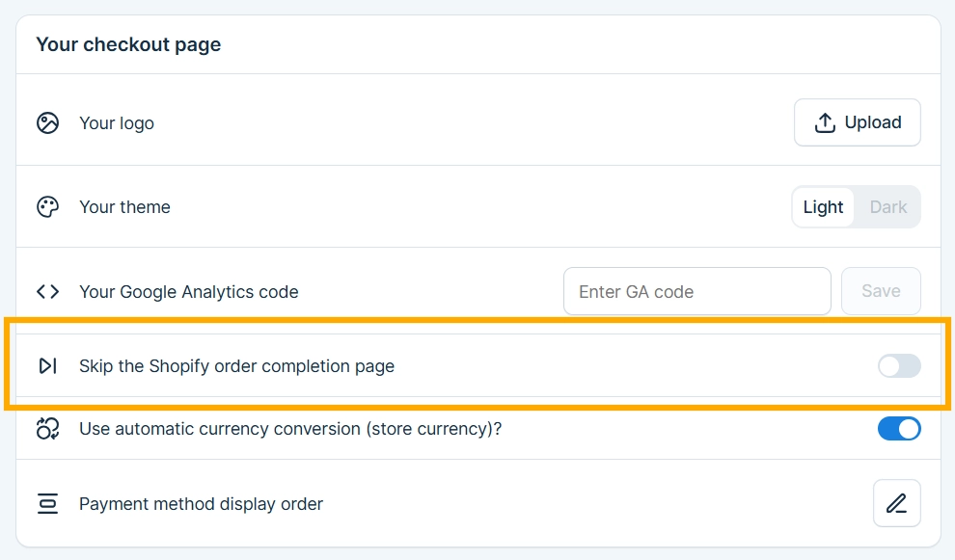Click the payment method display order icon
The width and height of the screenshot is (955, 560).
(x=47, y=504)
